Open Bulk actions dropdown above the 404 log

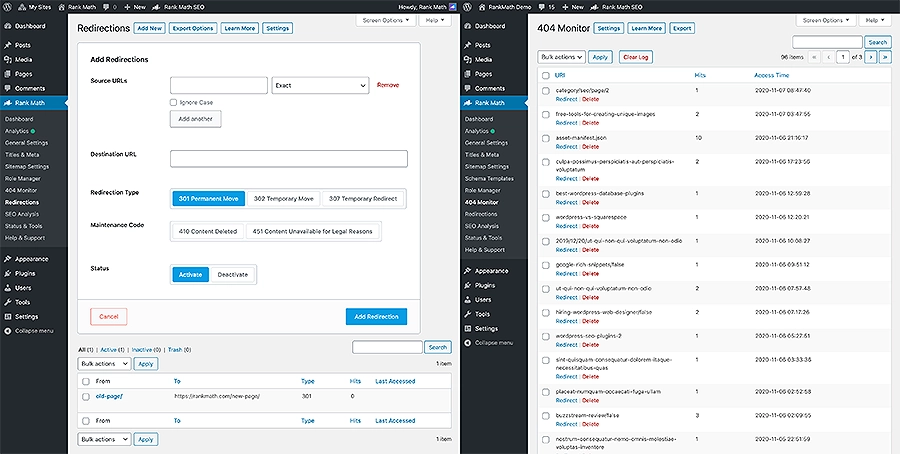(560, 57)
